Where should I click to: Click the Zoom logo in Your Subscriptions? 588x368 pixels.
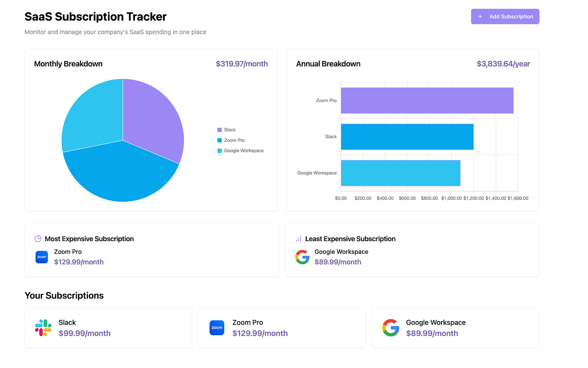217,328
